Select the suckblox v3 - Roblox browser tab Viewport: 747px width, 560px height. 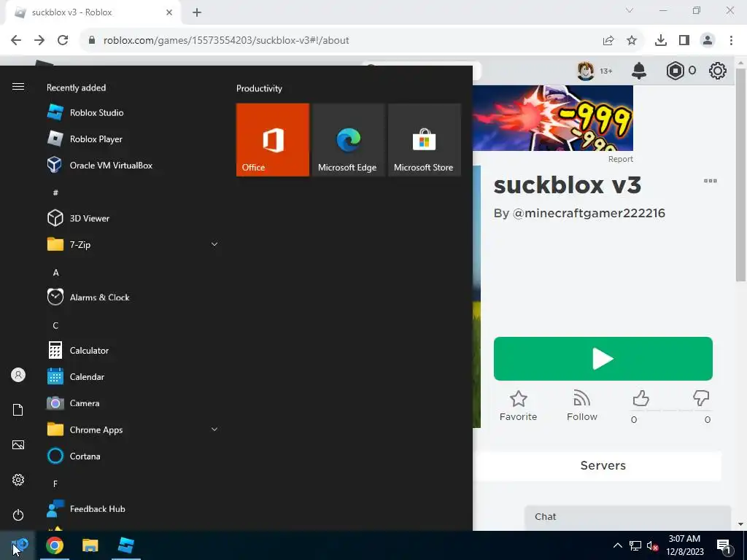(x=93, y=13)
